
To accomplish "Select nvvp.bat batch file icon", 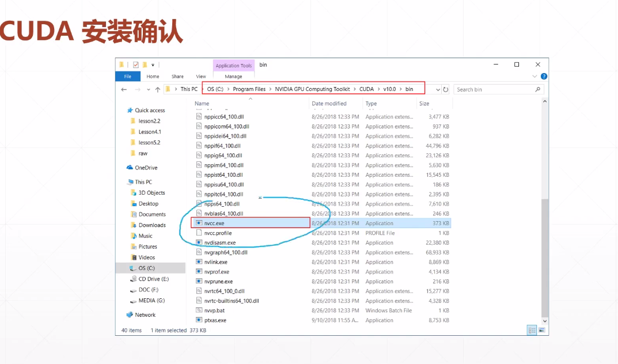I will tap(199, 310).
